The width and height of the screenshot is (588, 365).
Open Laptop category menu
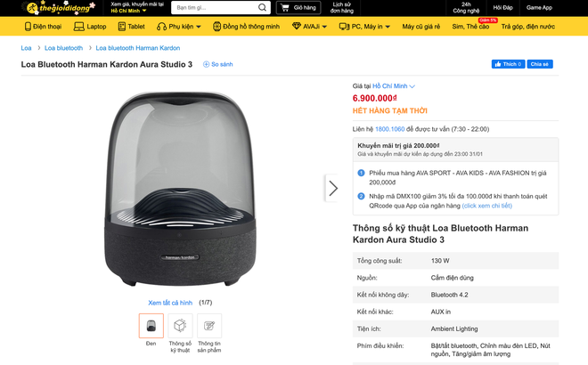[x=90, y=27]
